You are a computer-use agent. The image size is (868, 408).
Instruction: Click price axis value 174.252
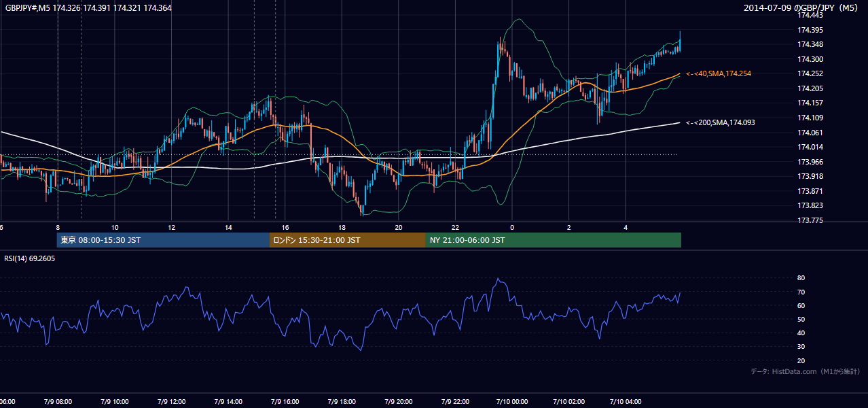point(810,73)
